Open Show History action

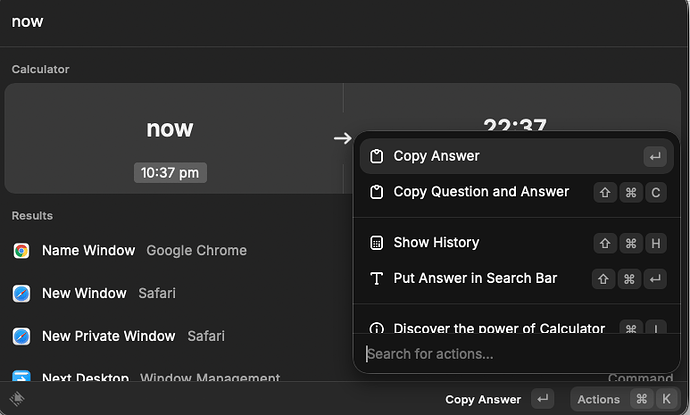point(517,243)
